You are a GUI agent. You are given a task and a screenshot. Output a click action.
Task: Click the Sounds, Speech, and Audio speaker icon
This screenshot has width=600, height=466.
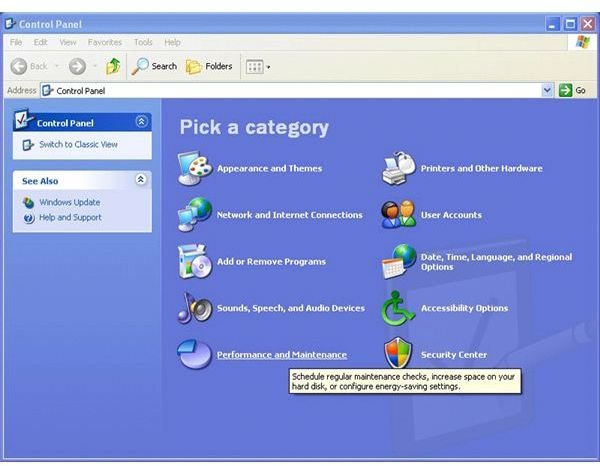(x=195, y=308)
